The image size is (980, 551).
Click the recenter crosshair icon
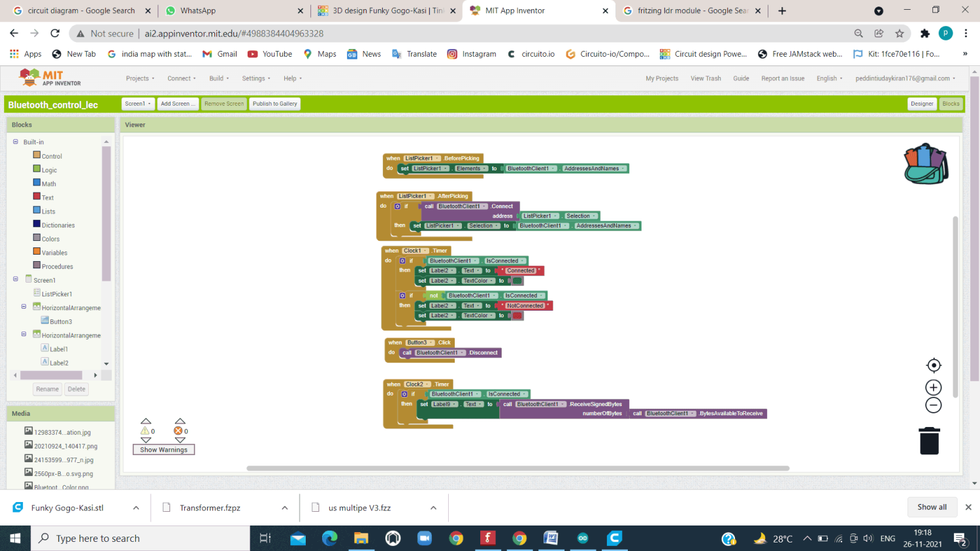933,365
